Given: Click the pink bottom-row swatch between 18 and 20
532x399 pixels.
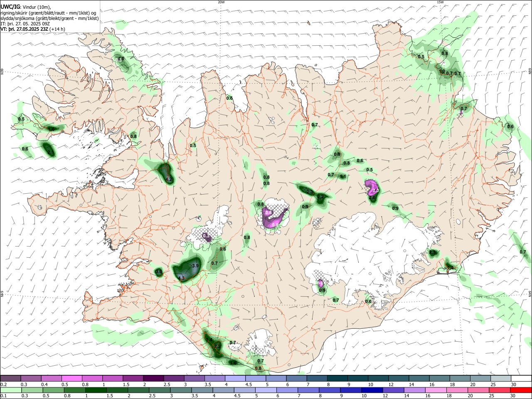Looking at the screenshot, I should (x=457, y=390).
